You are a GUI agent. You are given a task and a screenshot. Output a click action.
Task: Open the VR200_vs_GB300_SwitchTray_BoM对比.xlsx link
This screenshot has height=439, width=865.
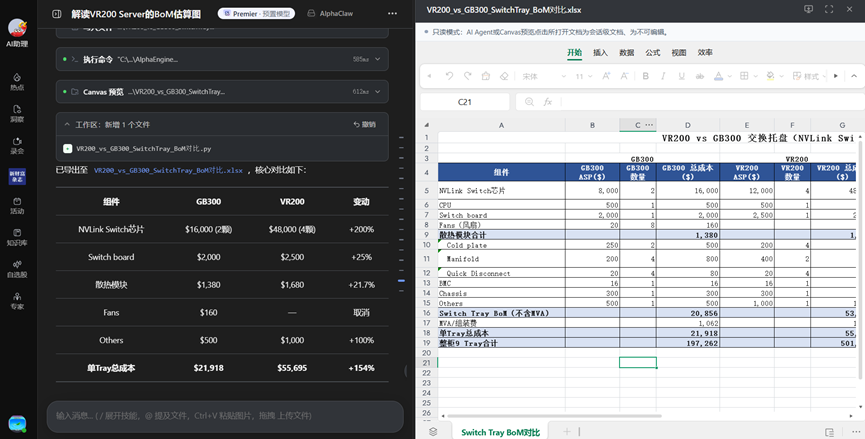pyautogui.click(x=168, y=170)
